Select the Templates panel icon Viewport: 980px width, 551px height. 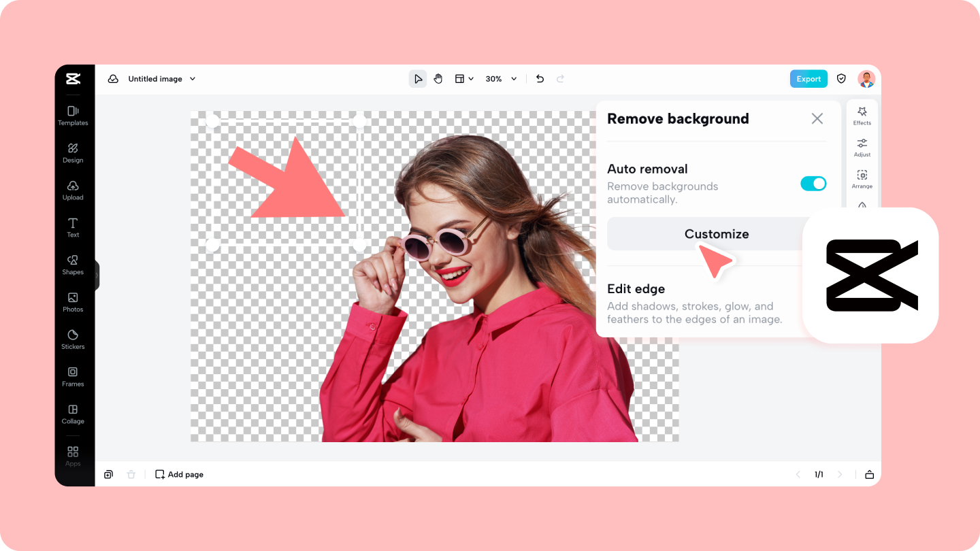(73, 116)
